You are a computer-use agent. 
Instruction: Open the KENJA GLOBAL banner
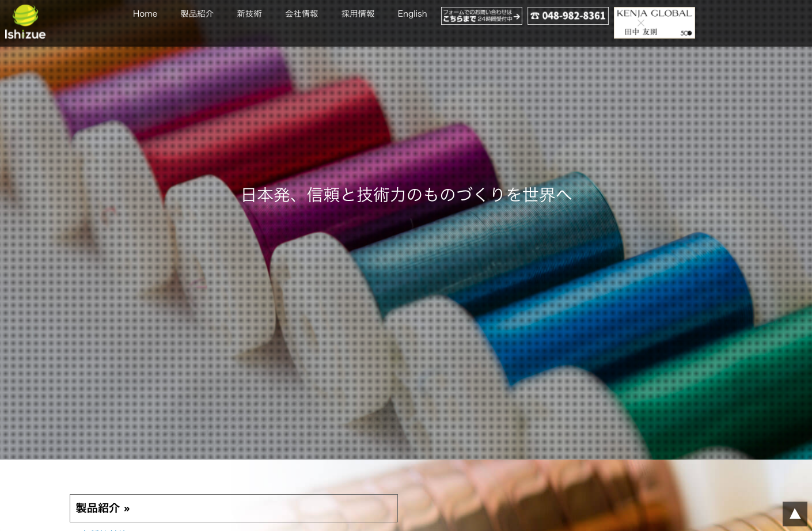coord(654,22)
